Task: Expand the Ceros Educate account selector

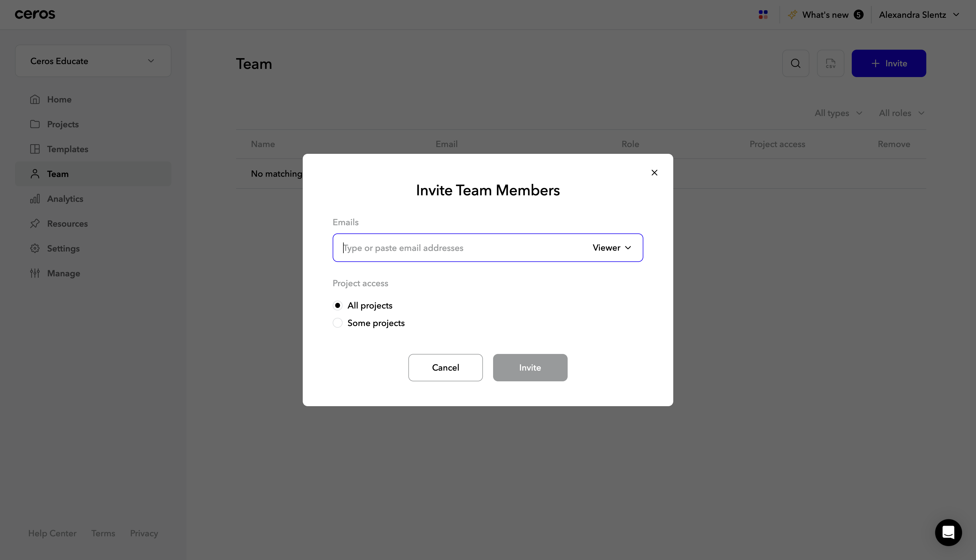Action: tap(93, 61)
